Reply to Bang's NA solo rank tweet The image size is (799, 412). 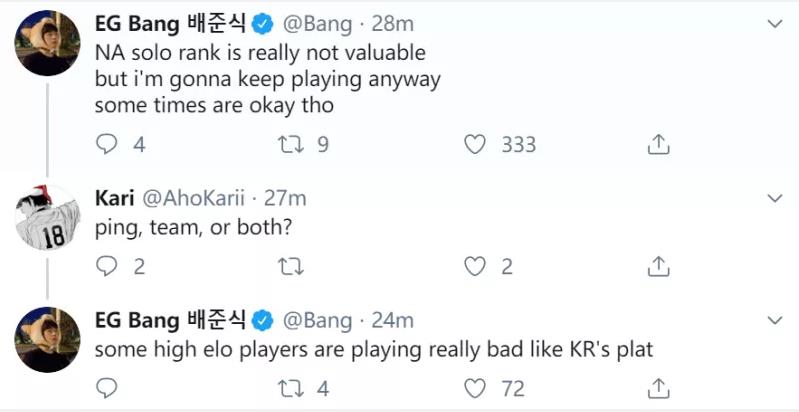pyautogui.click(x=107, y=145)
